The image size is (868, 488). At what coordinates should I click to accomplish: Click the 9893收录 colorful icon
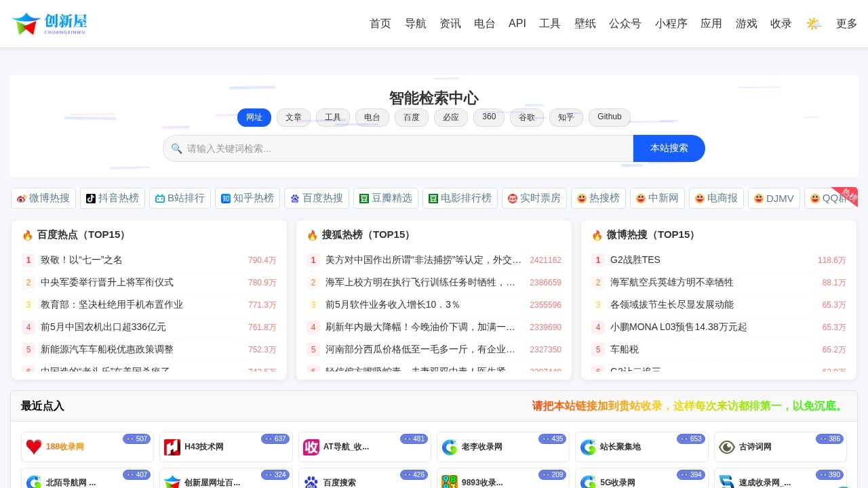pos(450,482)
